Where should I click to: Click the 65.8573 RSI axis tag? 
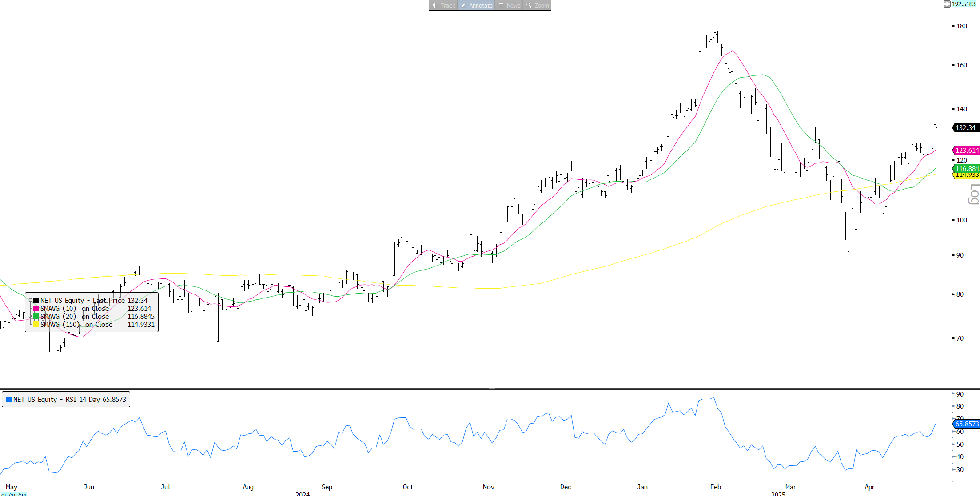pyautogui.click(x=967, y=424)
